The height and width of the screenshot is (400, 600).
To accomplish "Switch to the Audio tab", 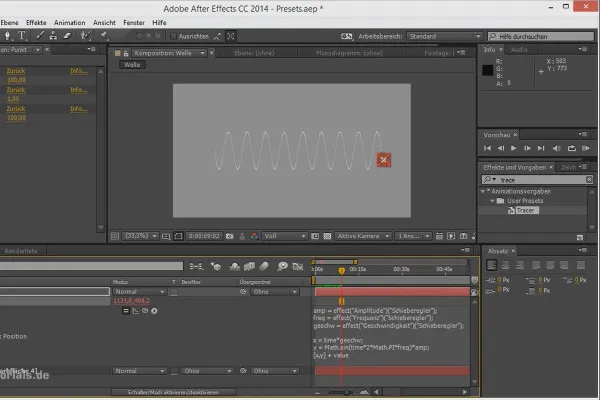I will pyautogui.click(x=519, y=50).
